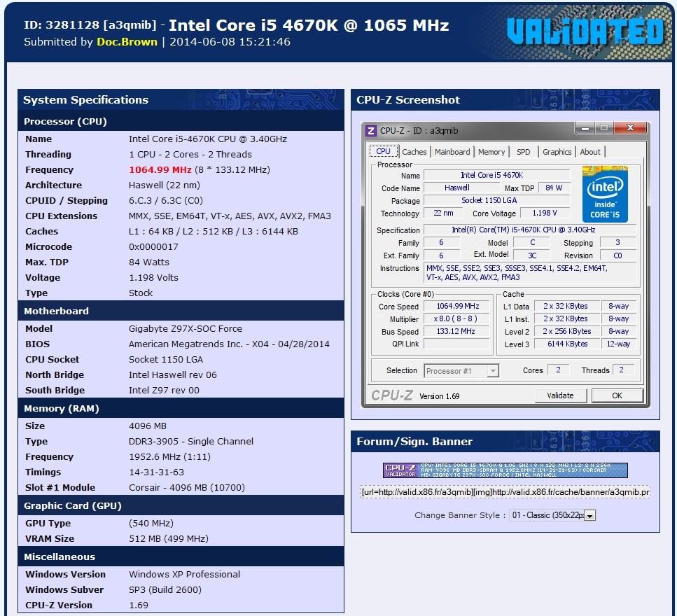Click the memory timings 14-31-31-63 value
677x616 pixels.
point(156,472)
